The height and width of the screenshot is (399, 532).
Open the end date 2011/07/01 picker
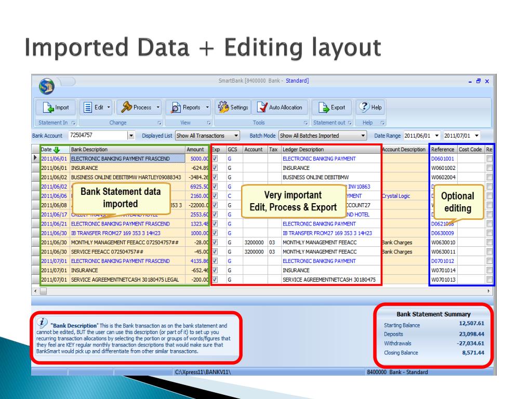pyautogui.click(x=477, y=136)
